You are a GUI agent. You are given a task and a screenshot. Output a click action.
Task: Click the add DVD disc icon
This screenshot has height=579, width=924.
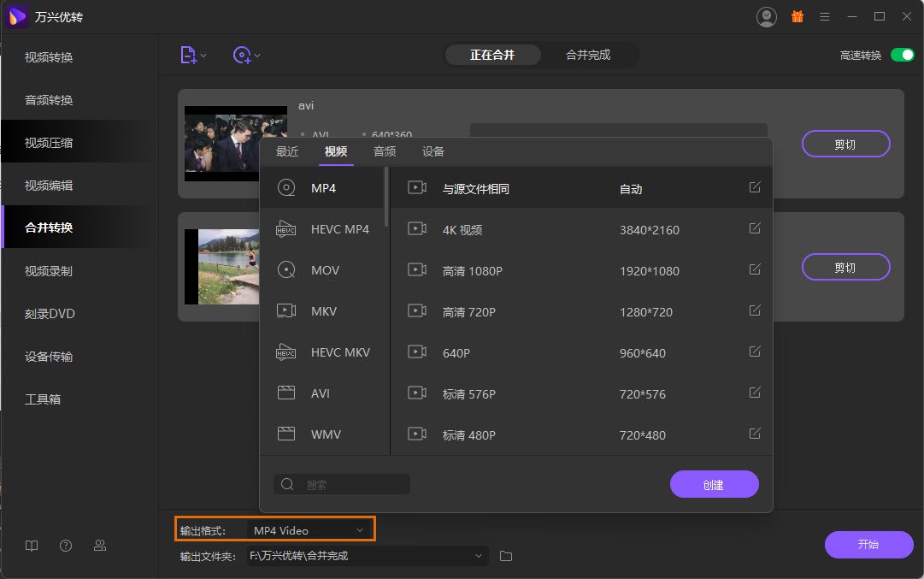241,55
